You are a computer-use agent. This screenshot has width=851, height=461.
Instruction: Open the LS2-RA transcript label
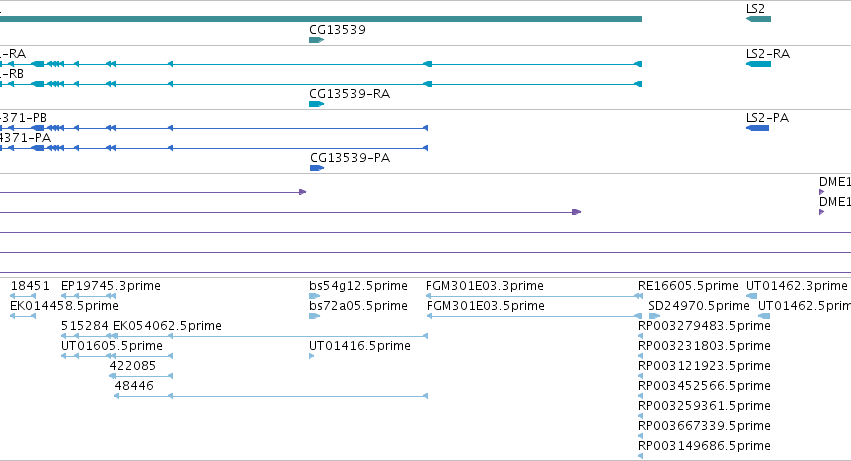tap(767, 54)
